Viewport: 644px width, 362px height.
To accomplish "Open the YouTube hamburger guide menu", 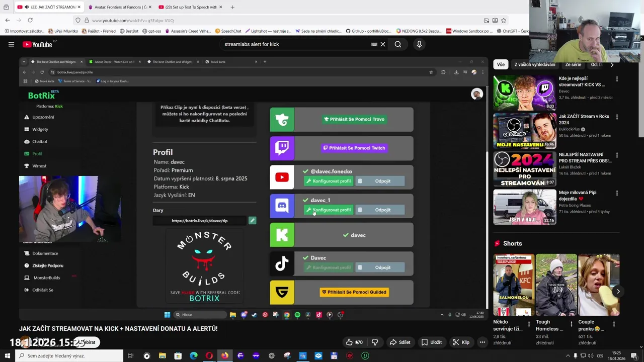I will pyautogui.click(x=11, y=44).
